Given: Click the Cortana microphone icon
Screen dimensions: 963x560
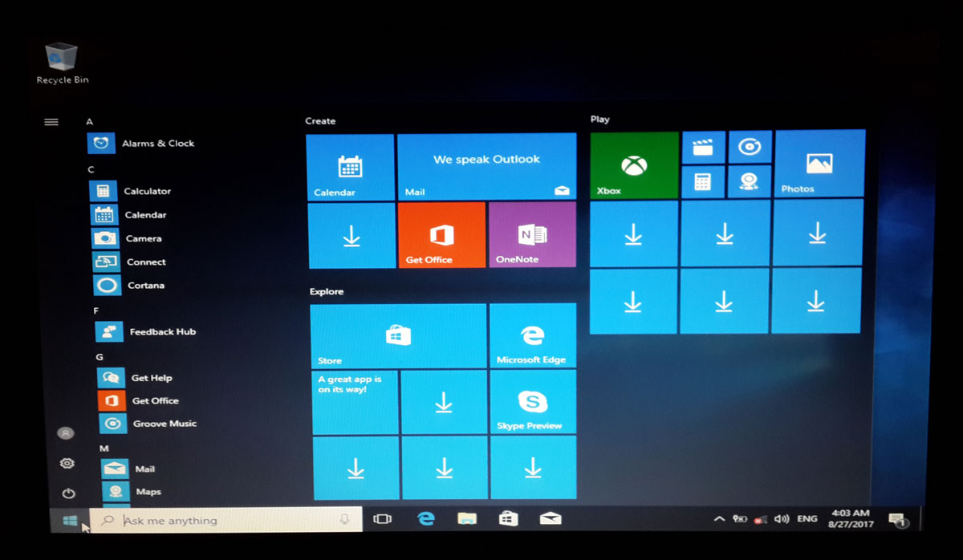Looking at the screenshot, I should (x=345, y=520).
